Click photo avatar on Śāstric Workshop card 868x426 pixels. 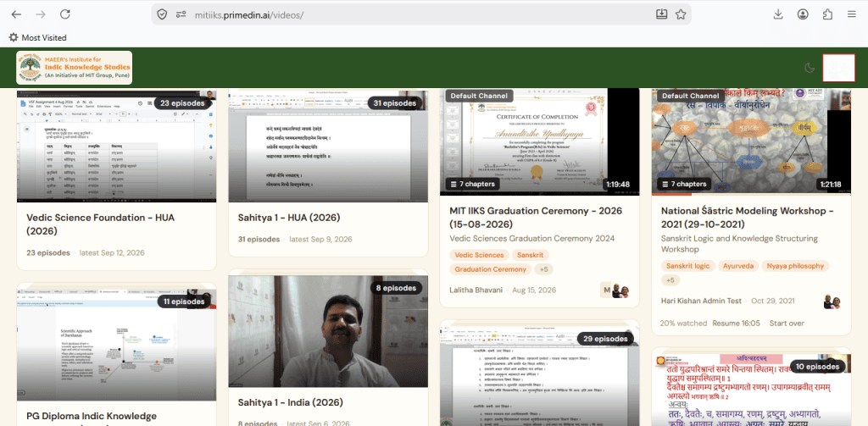click(832, 302)
